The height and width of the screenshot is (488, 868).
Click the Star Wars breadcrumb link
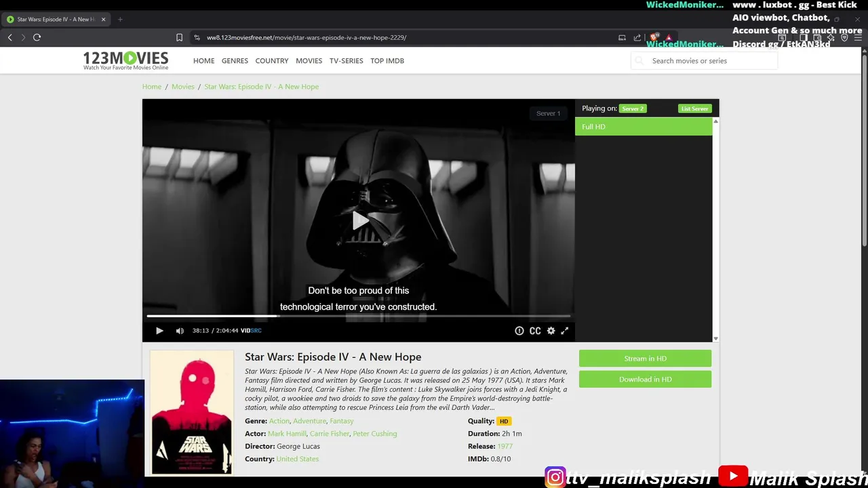coord(262,87)
